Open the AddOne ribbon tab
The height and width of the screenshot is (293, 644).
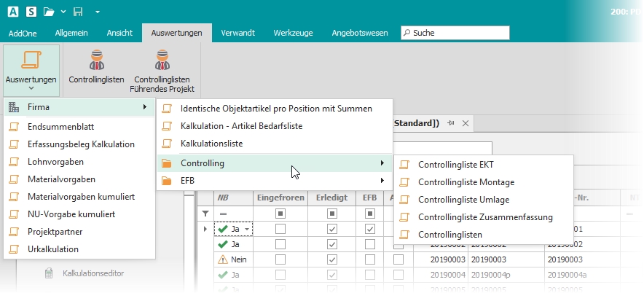coord(23,33)
